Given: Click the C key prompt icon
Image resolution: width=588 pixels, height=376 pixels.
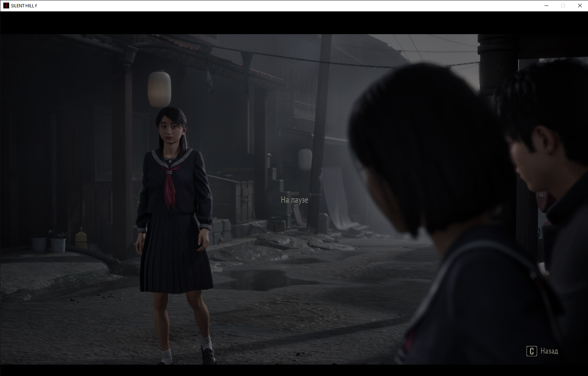Looking at the screenshot, I should (532, 351).
